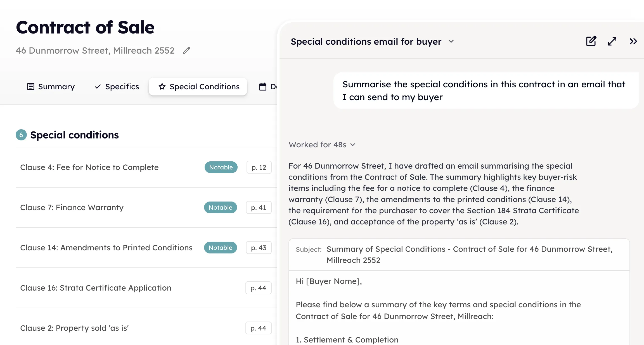Open Clause 7: Finance Warranty row
Image resolution: width=644 pixels, height=345 pixels.
tap(146, 207)
